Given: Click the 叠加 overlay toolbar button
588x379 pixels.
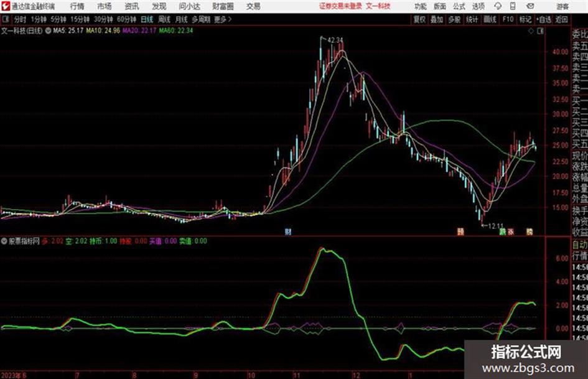Looking at the screenshot, I should pos(437,19).
